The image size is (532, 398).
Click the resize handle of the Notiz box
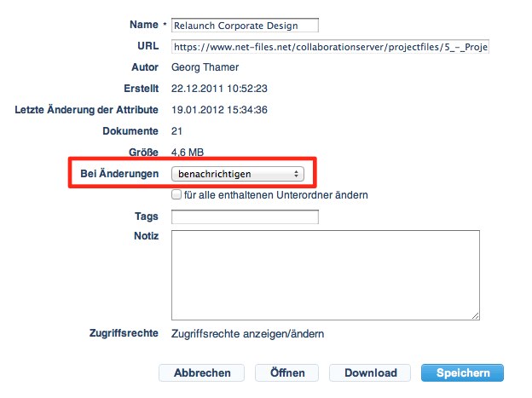point(474,315)
